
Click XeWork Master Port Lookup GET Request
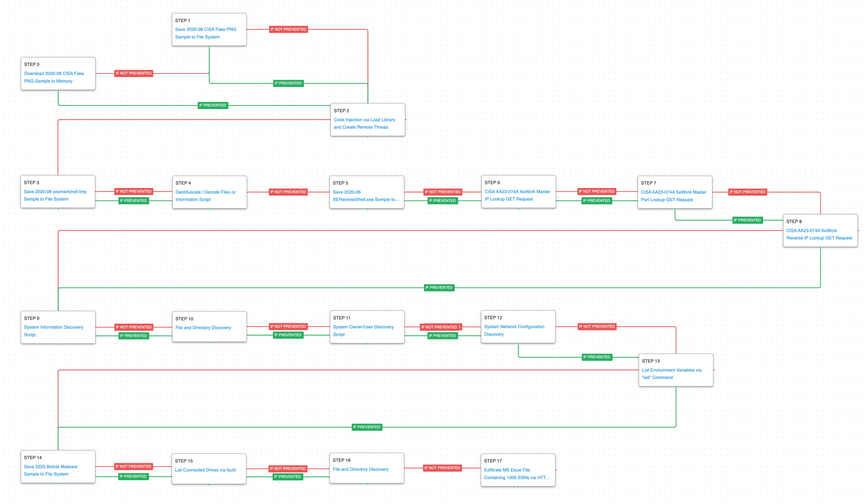click(673, 192)
